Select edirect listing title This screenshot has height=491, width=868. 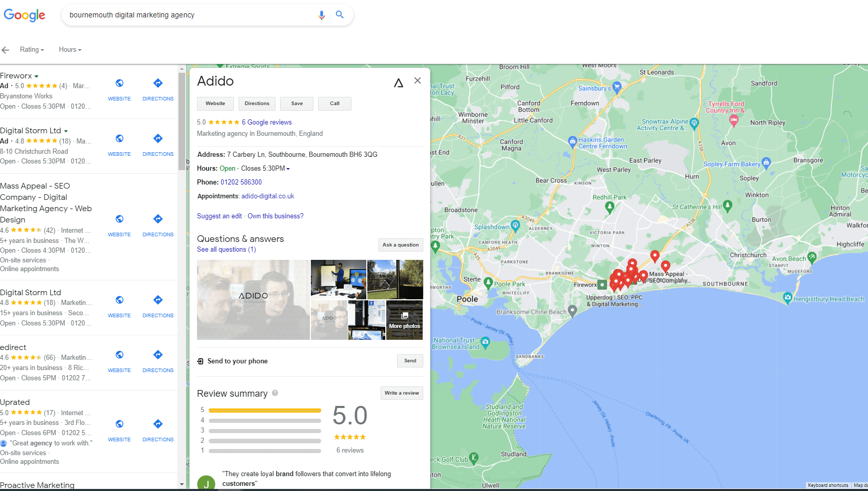coord(13,347)
